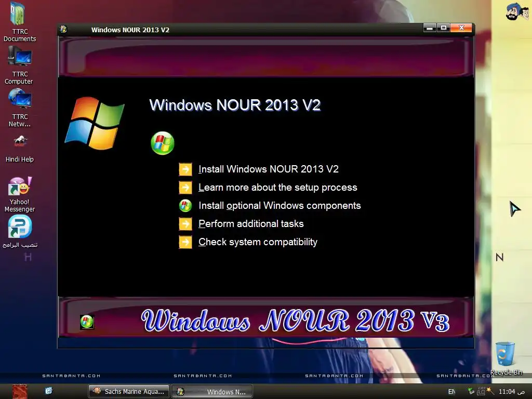Run Check system compatibility

258,242
